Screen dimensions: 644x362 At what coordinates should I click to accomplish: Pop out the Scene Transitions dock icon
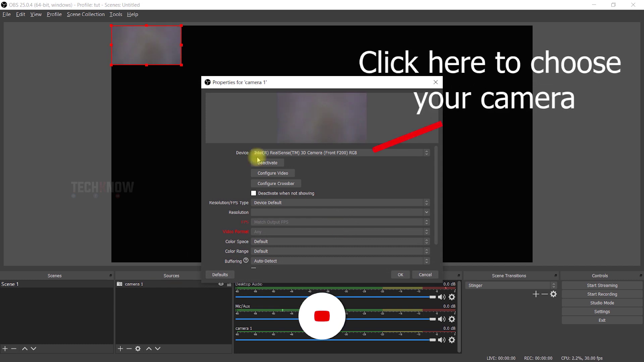pos(556,276)
